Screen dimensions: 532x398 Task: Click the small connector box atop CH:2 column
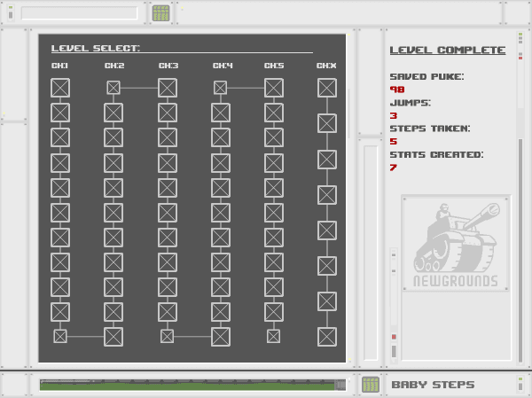pos(113,88)
